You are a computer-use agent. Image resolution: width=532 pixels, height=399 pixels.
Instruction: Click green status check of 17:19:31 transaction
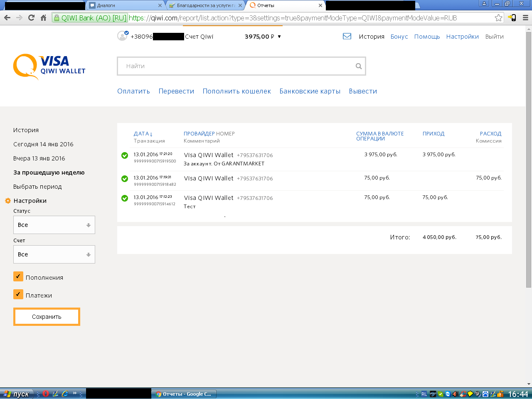pyautogui.click(x=125, y=179)
